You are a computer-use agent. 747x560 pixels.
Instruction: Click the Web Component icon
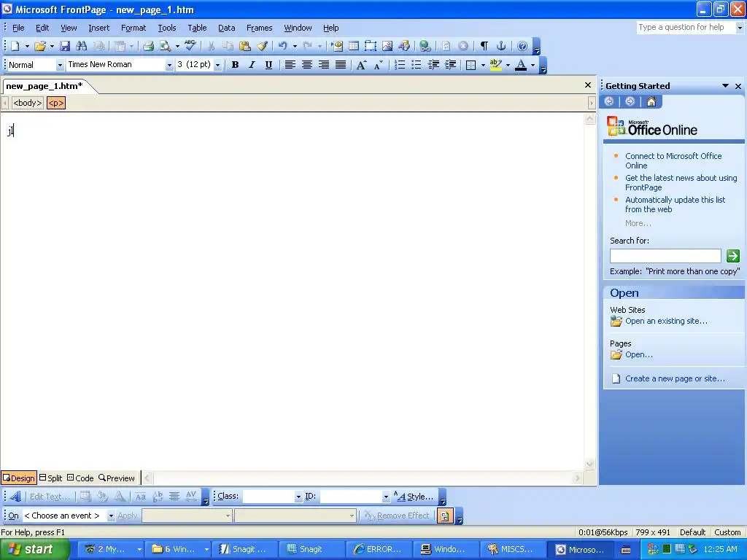pyautogui.click(x=337, y=46)
